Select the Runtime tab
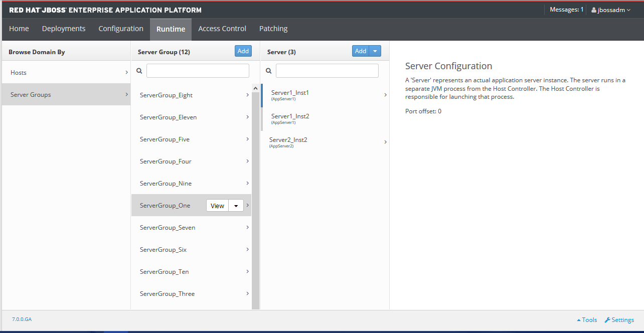Screen dimensions: 644x333 171,29
